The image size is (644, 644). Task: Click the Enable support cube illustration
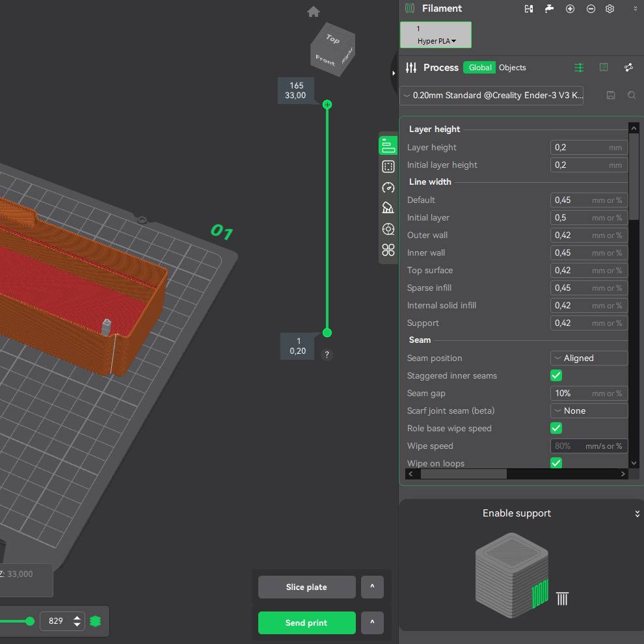(511, 575)
